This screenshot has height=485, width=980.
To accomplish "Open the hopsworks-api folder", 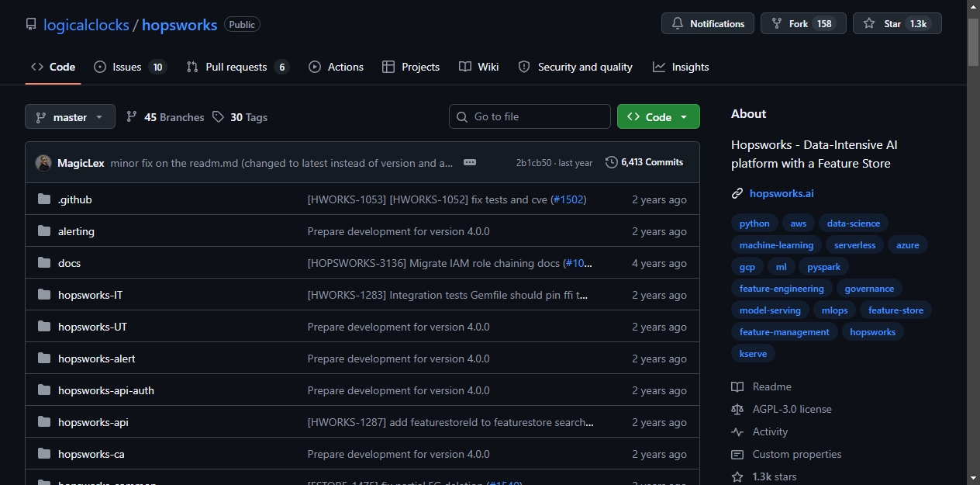I will (x=93, y=422).
